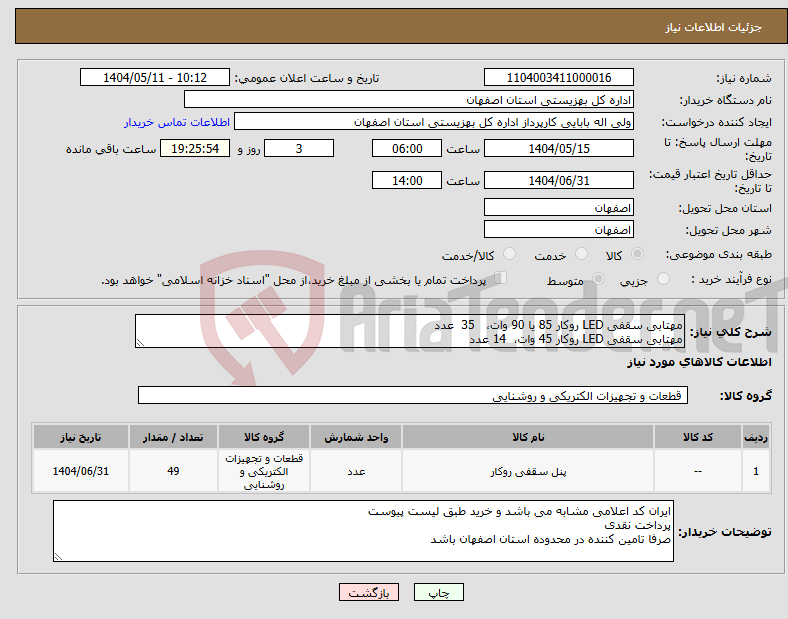
Task: Click the resize handle of buyer notes textarea
Action: [58, 556]
